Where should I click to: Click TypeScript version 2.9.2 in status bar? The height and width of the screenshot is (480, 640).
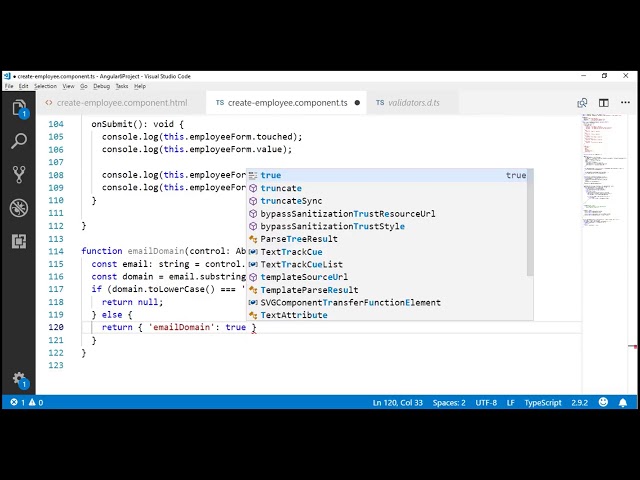(x=580, y=403)
